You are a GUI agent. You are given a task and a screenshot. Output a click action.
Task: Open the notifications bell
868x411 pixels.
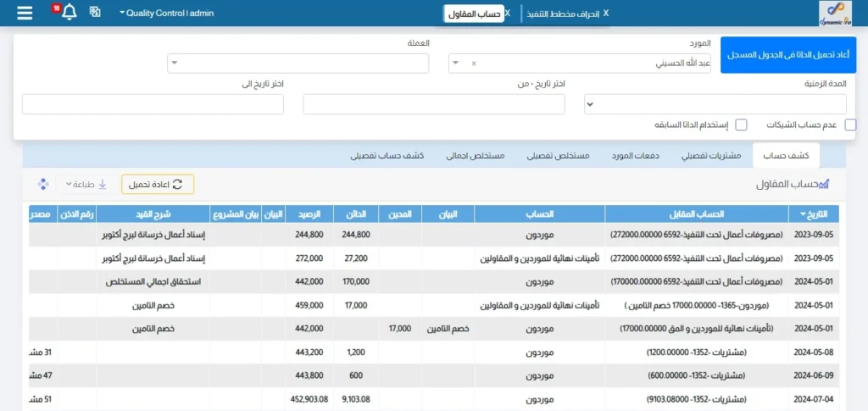pos(70,13)
